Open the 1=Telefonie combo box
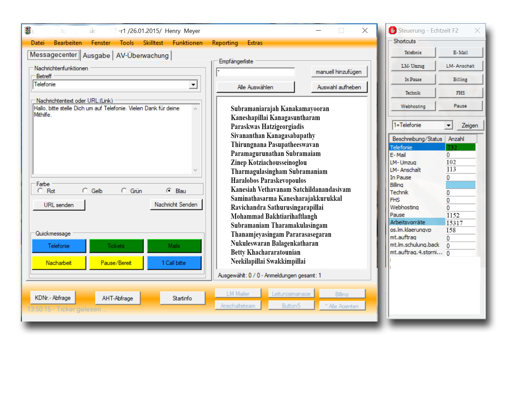Screen dimensions: 532x399 [x=449, y=125]
